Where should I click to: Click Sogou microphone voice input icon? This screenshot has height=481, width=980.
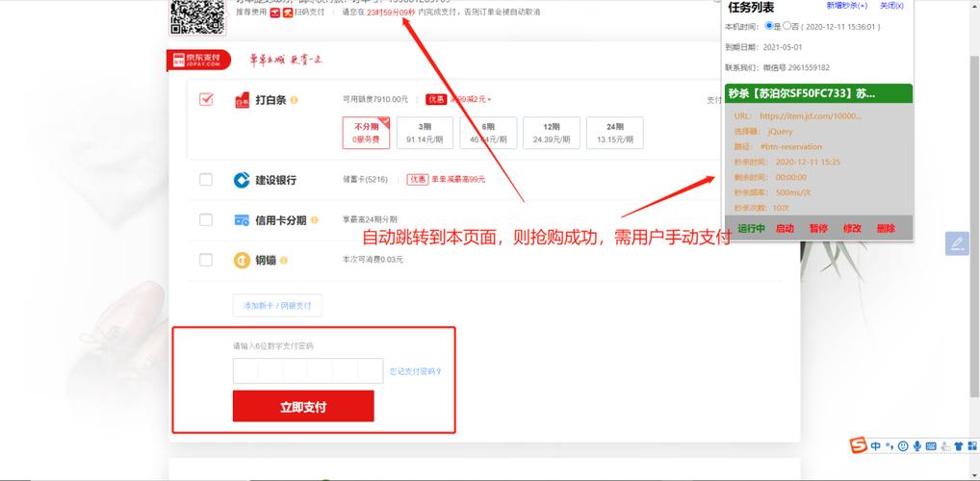click(916, 446)
